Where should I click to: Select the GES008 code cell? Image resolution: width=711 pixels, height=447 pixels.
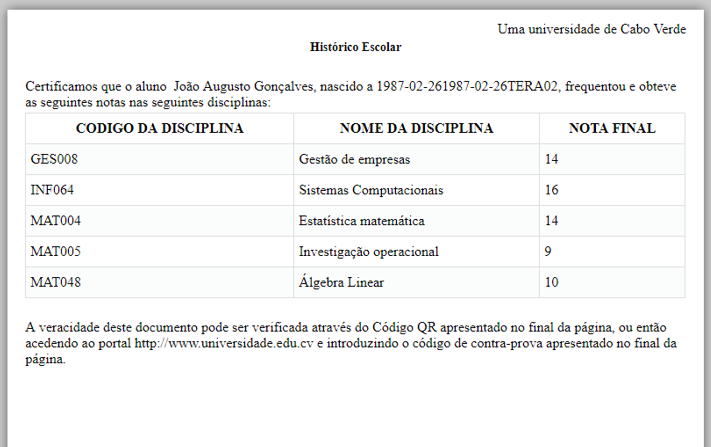coord(160,159)
